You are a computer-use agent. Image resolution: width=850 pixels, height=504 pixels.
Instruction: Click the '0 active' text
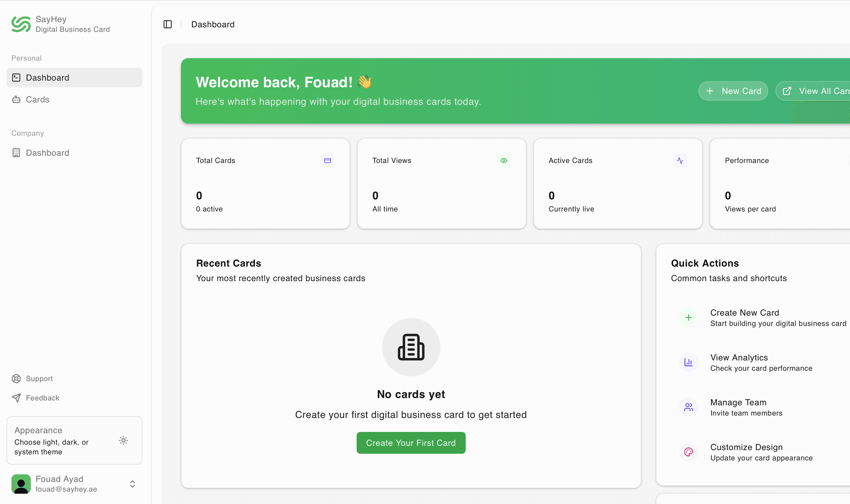(x=209, y=209)
